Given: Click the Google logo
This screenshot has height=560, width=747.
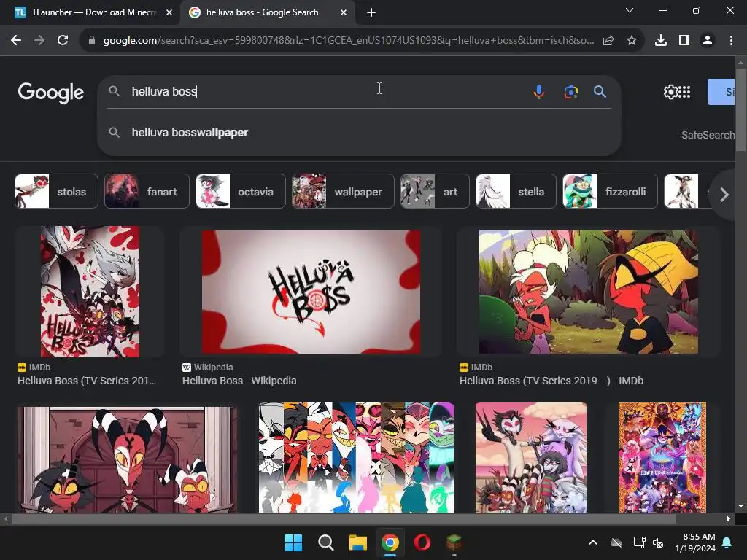Looking at the screenshot, I should tap(51, 93).
